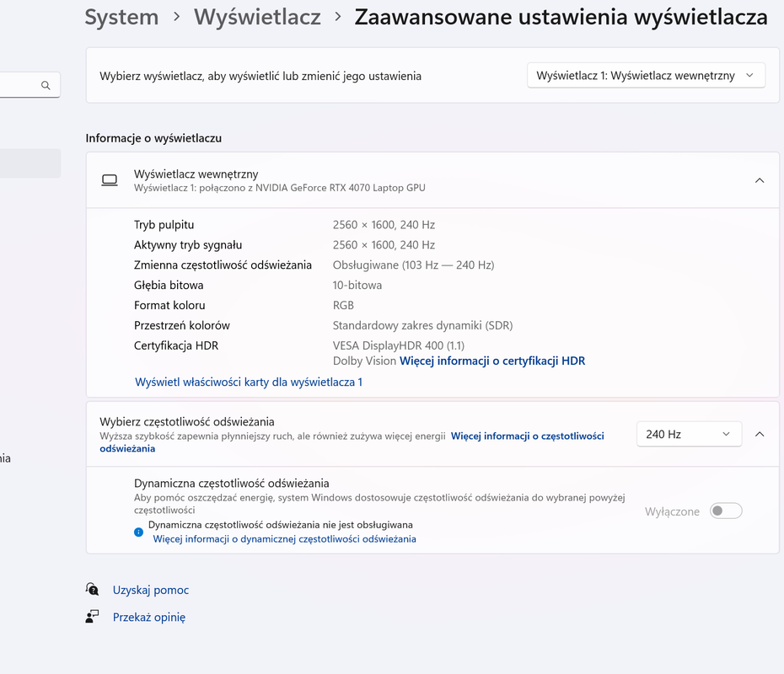Click the Przestrzeń kolorów label
Screen dimensions: 784x674
[x=182, y=325]
